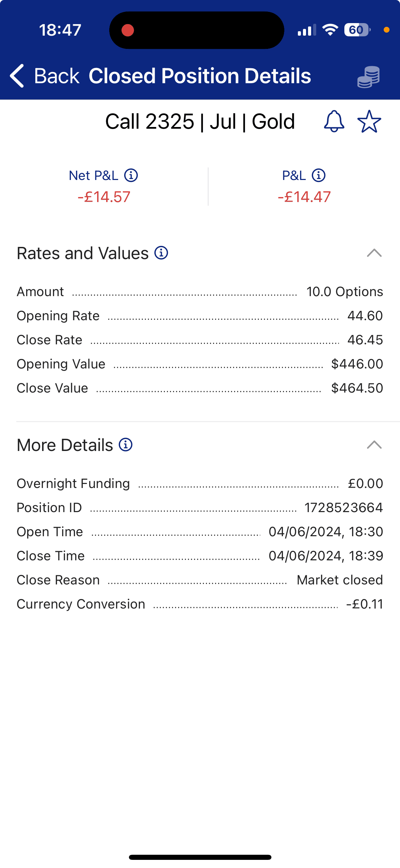Tap the red recording indicator dot
Screen dimensions: 400x868
click(128, 30)
